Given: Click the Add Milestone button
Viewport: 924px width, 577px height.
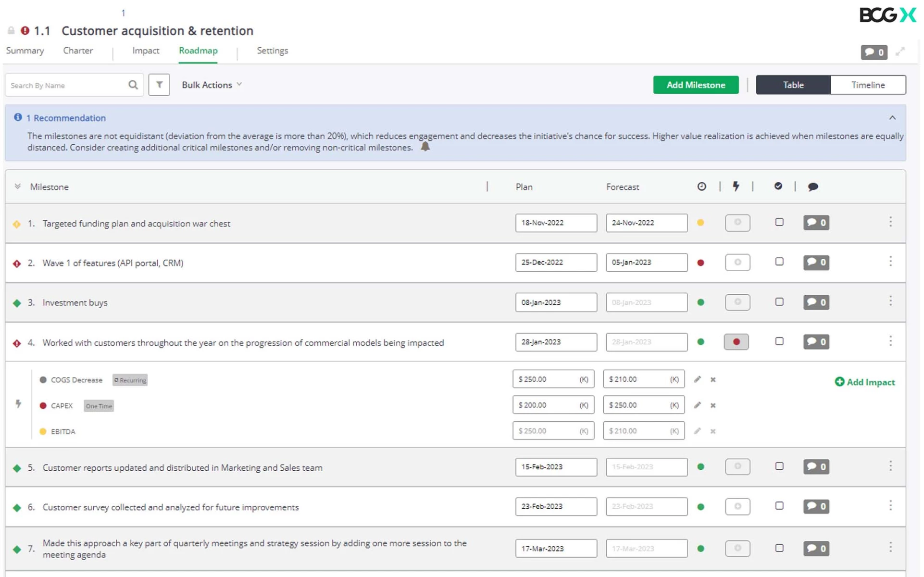Looking at the screenshot, I should (696, 85).
